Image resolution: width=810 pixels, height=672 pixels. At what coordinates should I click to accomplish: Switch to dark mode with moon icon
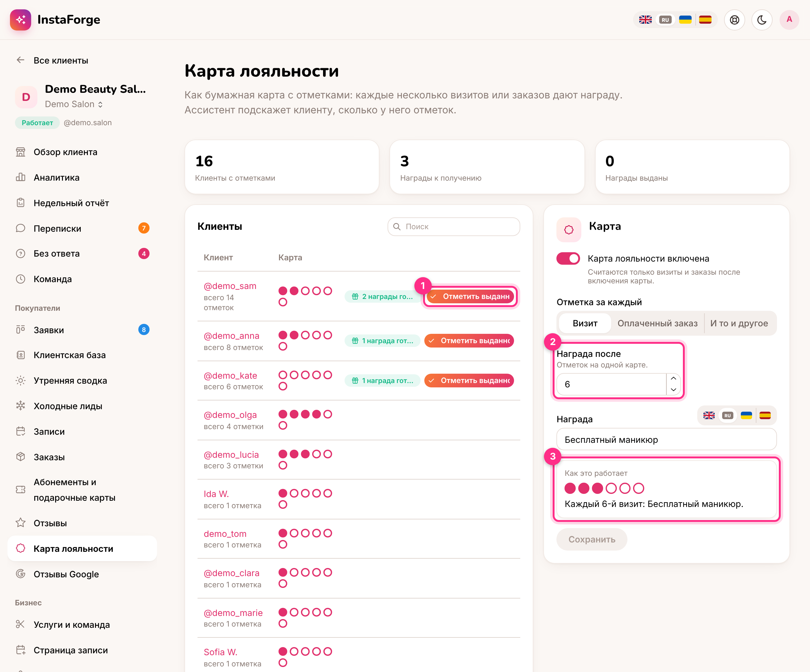click(762, 20)
